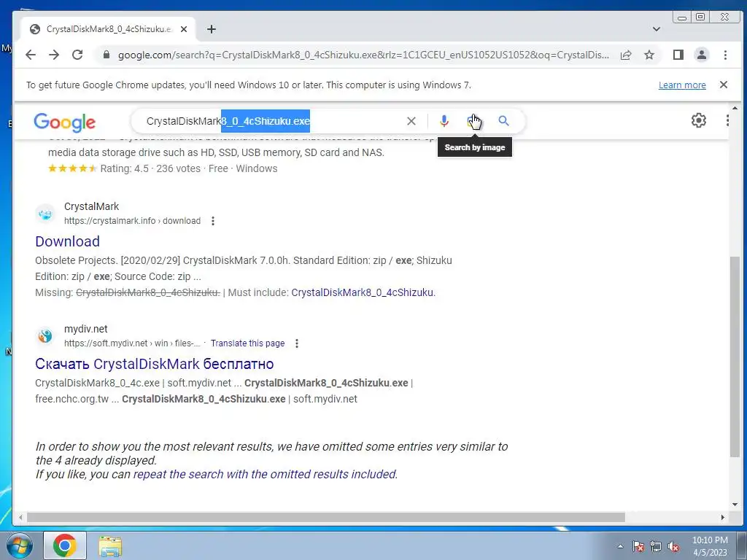Go back using the browser back arrow
747x560 pixels.
[x=31, y=55]
